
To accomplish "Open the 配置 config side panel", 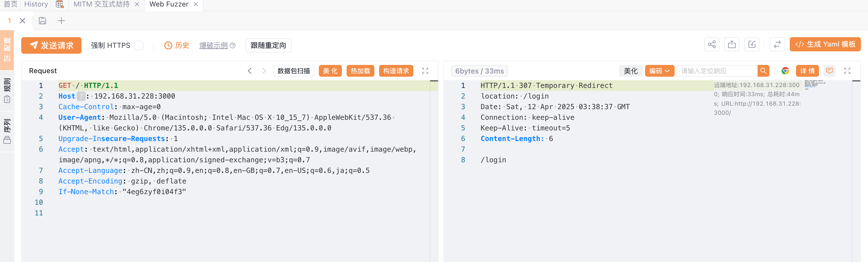I will pyautogui.click(x=7, y=50).
